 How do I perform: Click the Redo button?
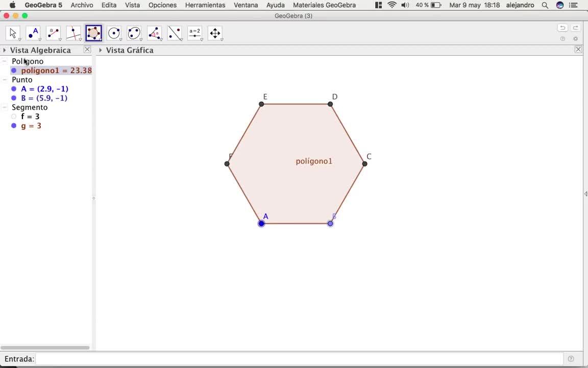point(575,28)
